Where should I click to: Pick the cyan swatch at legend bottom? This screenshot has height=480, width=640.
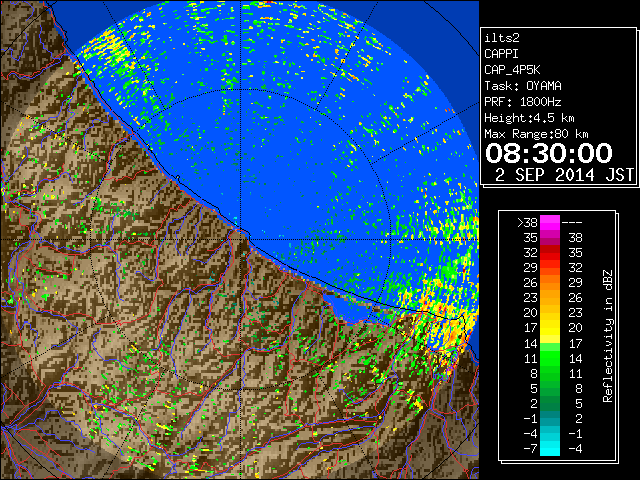coord(550,449)
